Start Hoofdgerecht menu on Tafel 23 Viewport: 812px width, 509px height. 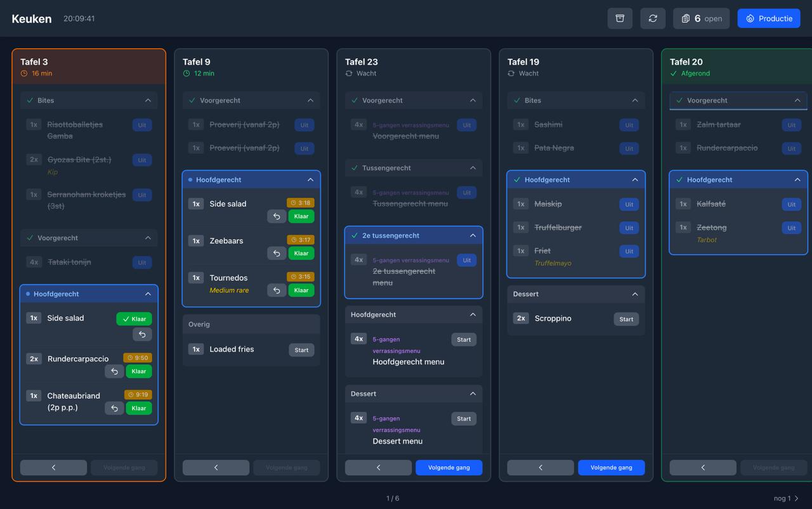[464, 340]
